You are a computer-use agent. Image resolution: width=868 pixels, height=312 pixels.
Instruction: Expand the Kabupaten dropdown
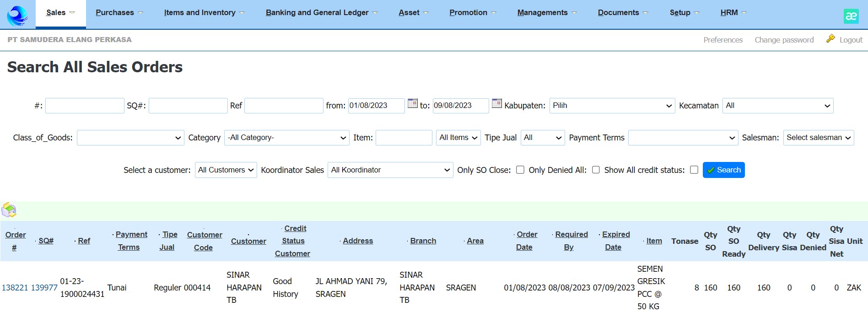[612, 106]
